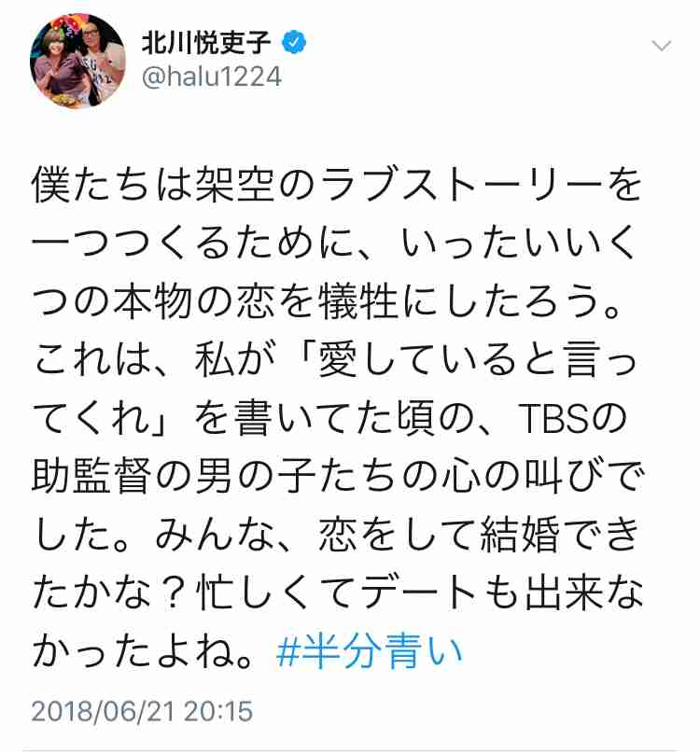The image size is (700, 753).
Task: Click the line starting これは、私が
Action: click(x=335, y=360)
